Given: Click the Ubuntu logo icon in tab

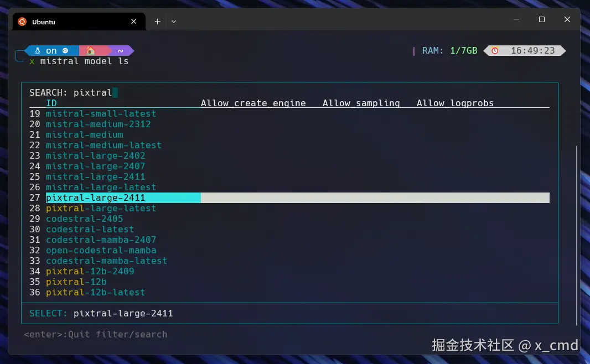Looking at the screenshot, I should 22,22.
